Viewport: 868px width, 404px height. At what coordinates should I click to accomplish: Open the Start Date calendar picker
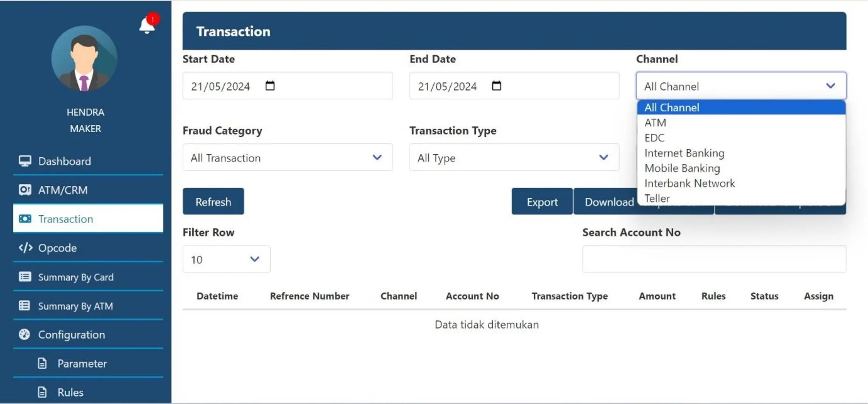click(x=270, y=86)
